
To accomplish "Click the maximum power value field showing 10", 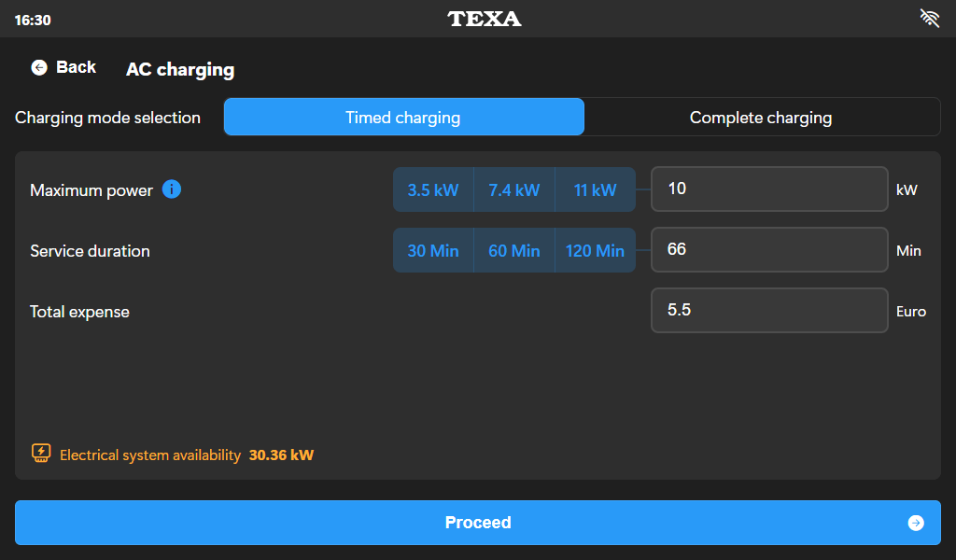I will tap(768, 189).
